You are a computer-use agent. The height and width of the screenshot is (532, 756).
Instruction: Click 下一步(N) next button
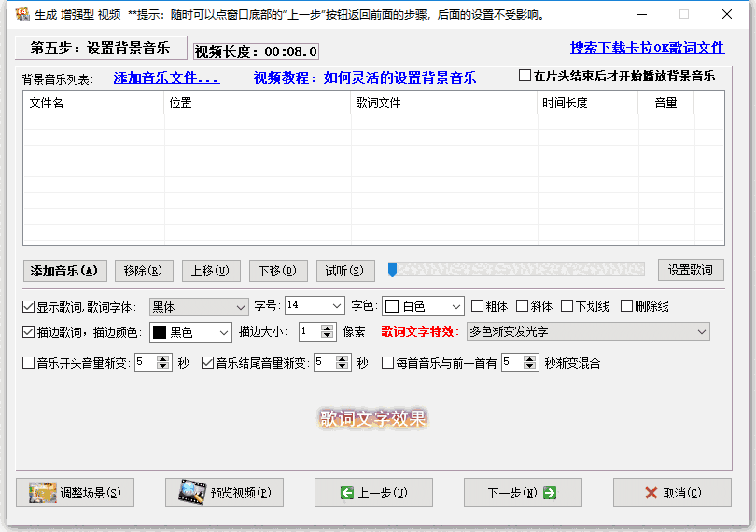[x=523, y=493]
